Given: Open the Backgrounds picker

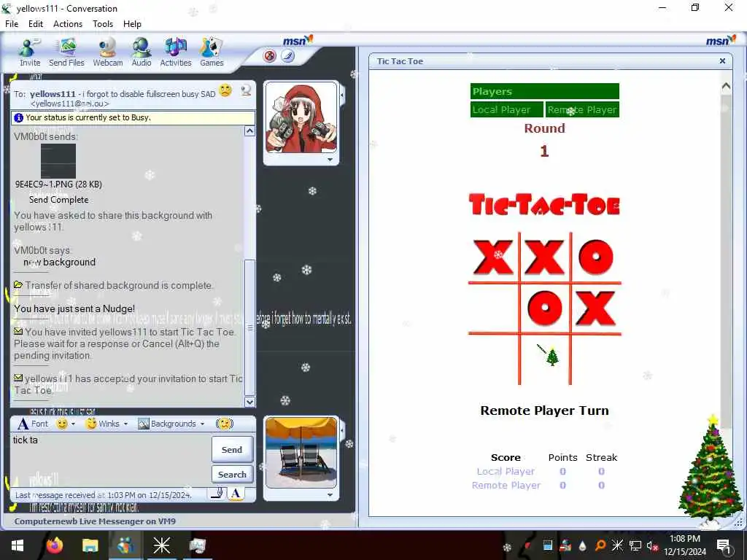Looking at the screenshot, I should 167,424.
